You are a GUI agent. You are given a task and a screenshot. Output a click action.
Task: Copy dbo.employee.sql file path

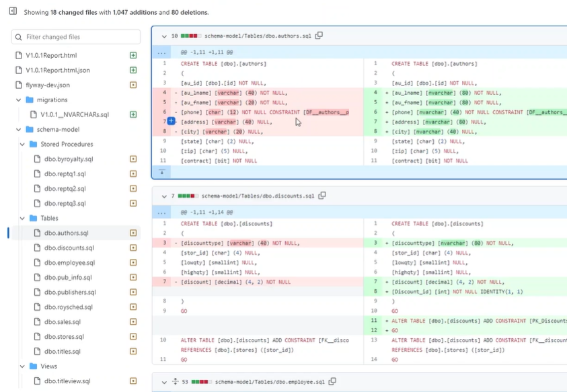[x=332, y=381]
